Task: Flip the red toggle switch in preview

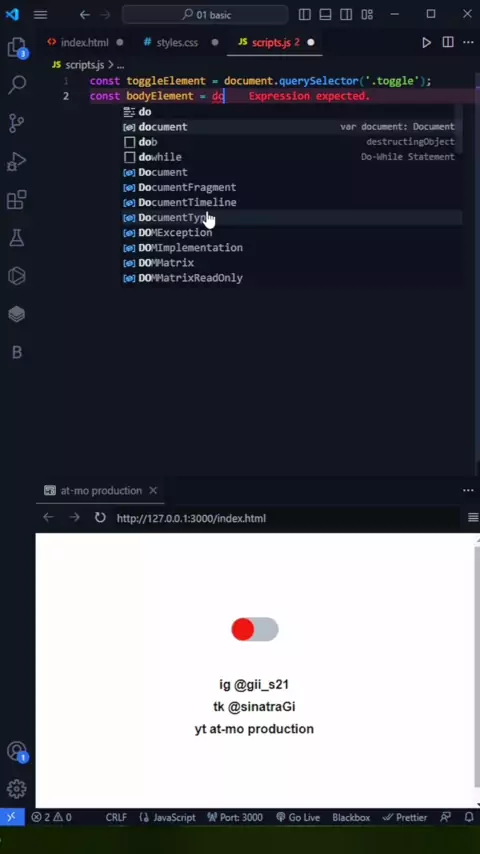Action: tap(255, 629)
